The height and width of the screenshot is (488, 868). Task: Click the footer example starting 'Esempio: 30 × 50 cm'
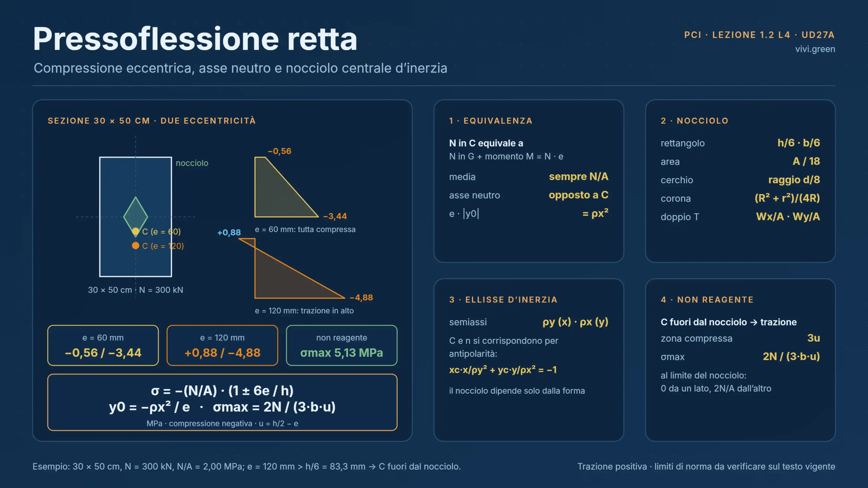(x=246, y=467)
